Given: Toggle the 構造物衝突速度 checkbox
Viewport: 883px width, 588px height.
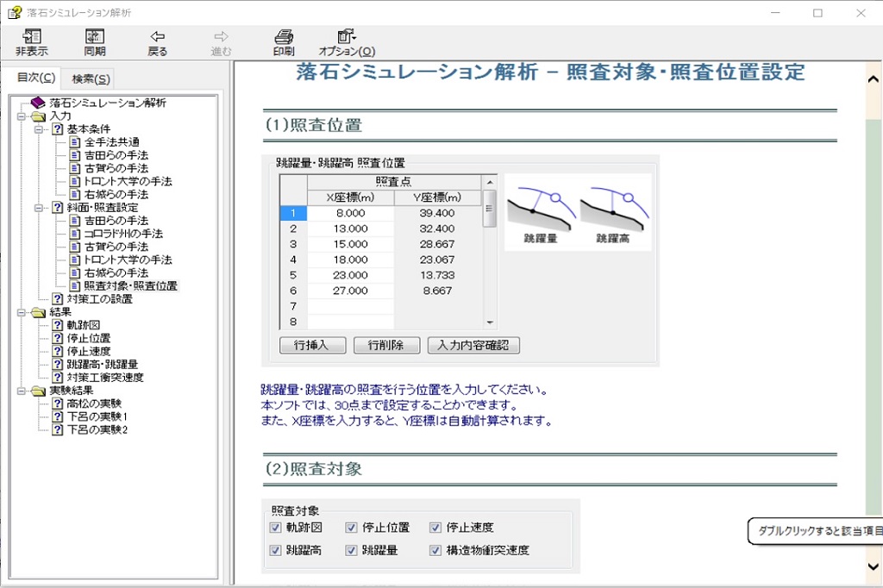Looking at the screenshot, I should [x=435, y=550].
